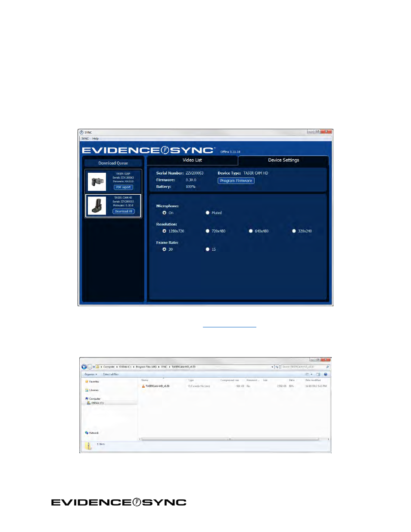Select OSDisk (C:) in navigation pane
411x532 pixels.
(95, 403)
